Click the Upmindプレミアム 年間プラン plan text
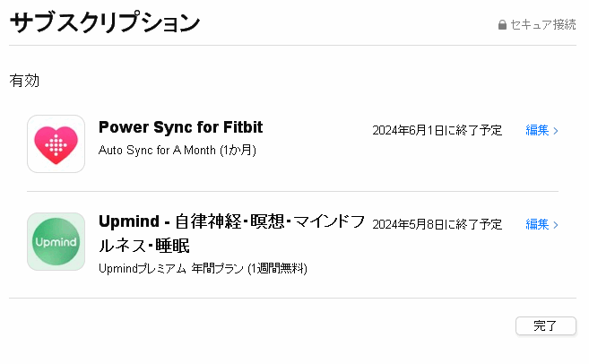 [203, 268]
